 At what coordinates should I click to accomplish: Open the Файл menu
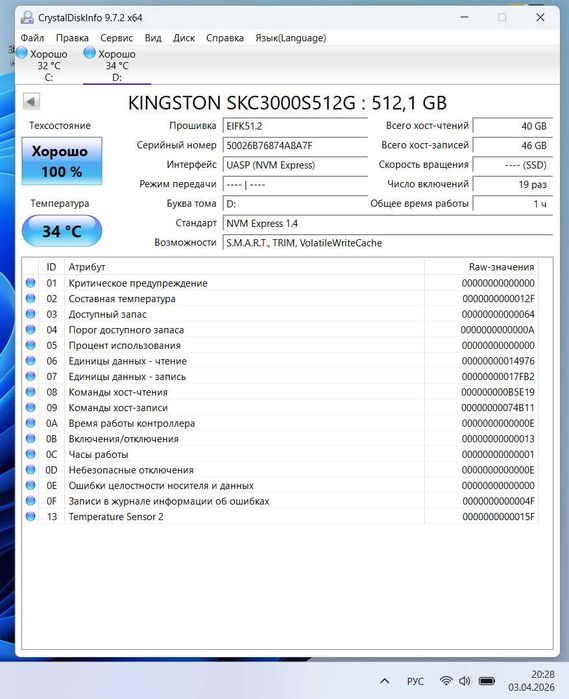pyautogui.click(x=32, y=38)
